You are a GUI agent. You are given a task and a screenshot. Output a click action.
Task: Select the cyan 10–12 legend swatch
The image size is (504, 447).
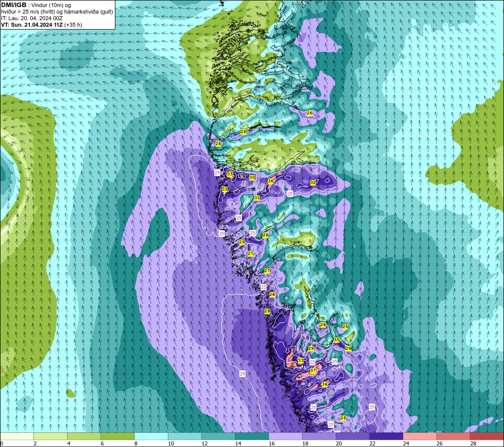pos(184,436)
